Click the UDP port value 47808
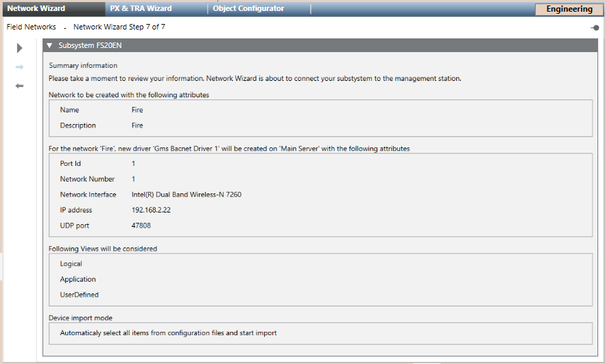605x364 pixels. coord(141,226)
